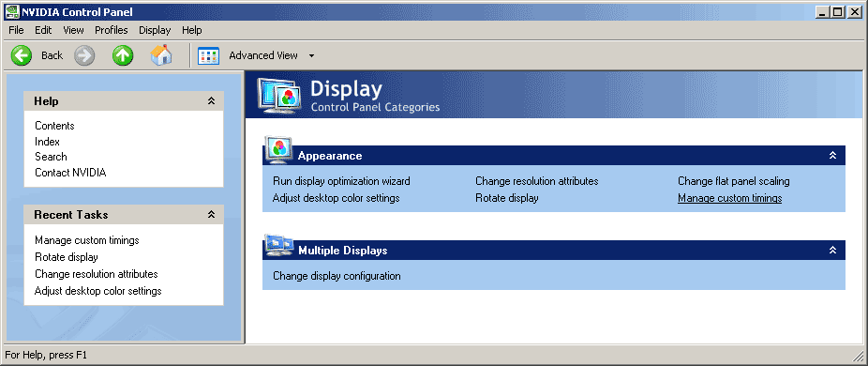Minimize the NVIDIA Control Panel window
The image size is (868, 366).
tap(824, 11)
